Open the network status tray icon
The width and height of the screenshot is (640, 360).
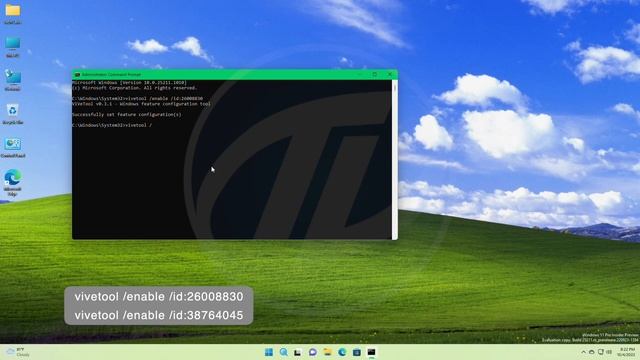tap(601, 352)
